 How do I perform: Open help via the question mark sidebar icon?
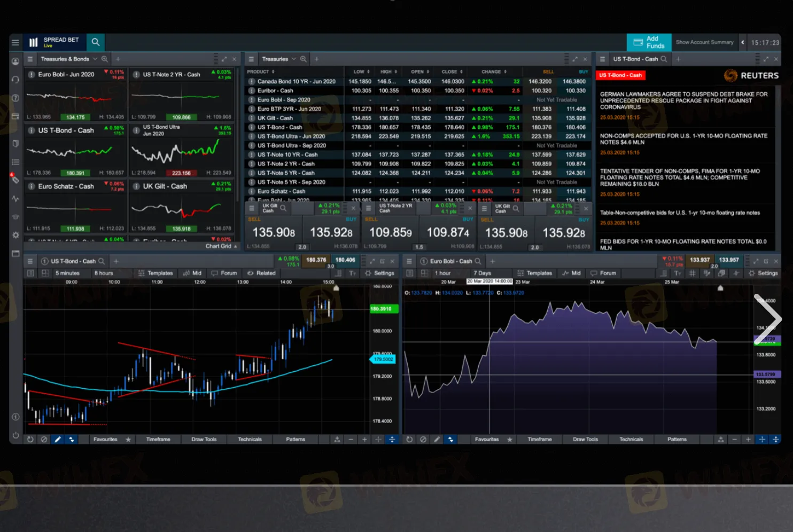tap(15, 98)
